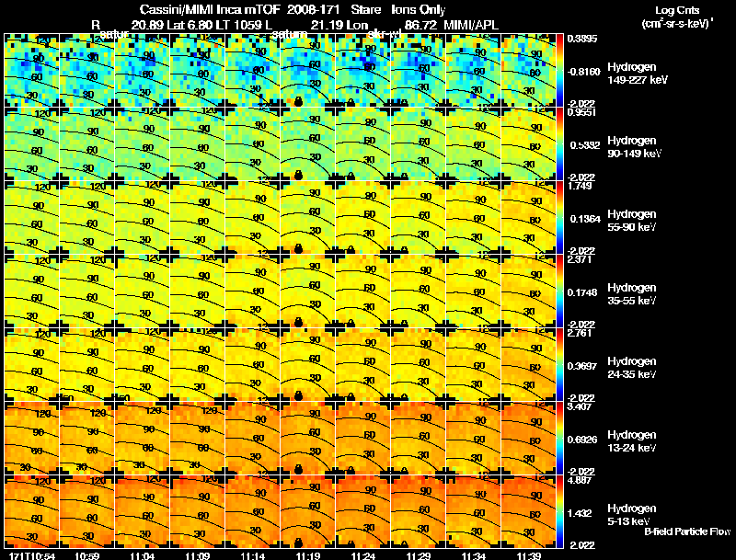Open the 13-24 keV image panel at 11:04
Viewport: 736px width, 560px height.
coord(142,439)
